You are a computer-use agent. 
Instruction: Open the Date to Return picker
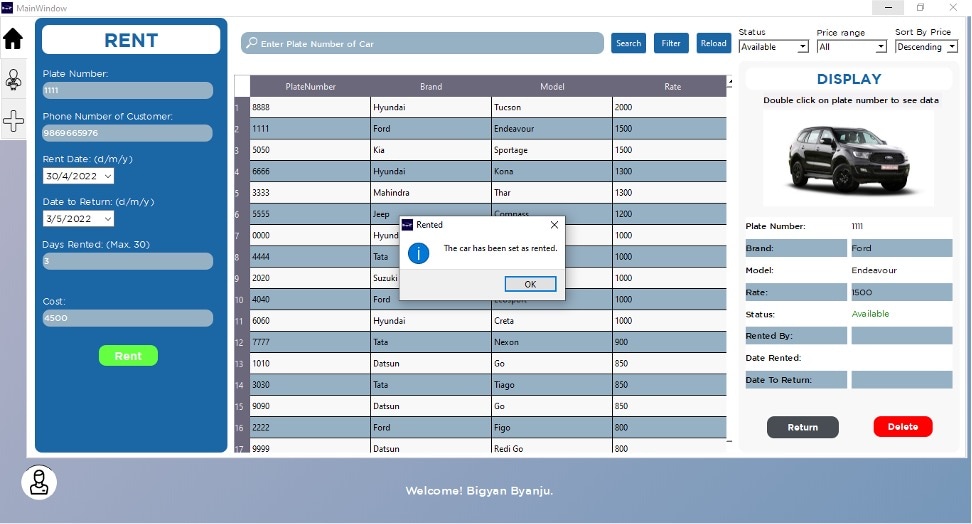click(x=107, y=219)
